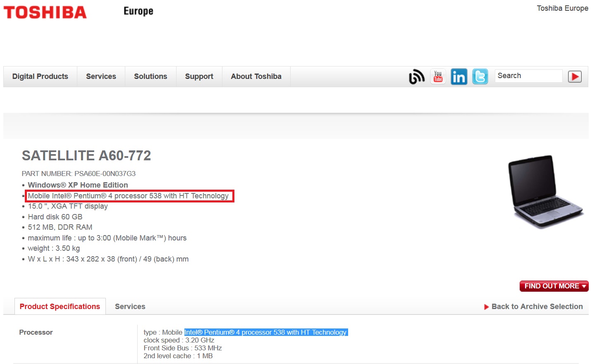Click the Hard disk 60 GB bullet
Image resolution: width=597 pixels, height=364 pixels.
point(55,217)
